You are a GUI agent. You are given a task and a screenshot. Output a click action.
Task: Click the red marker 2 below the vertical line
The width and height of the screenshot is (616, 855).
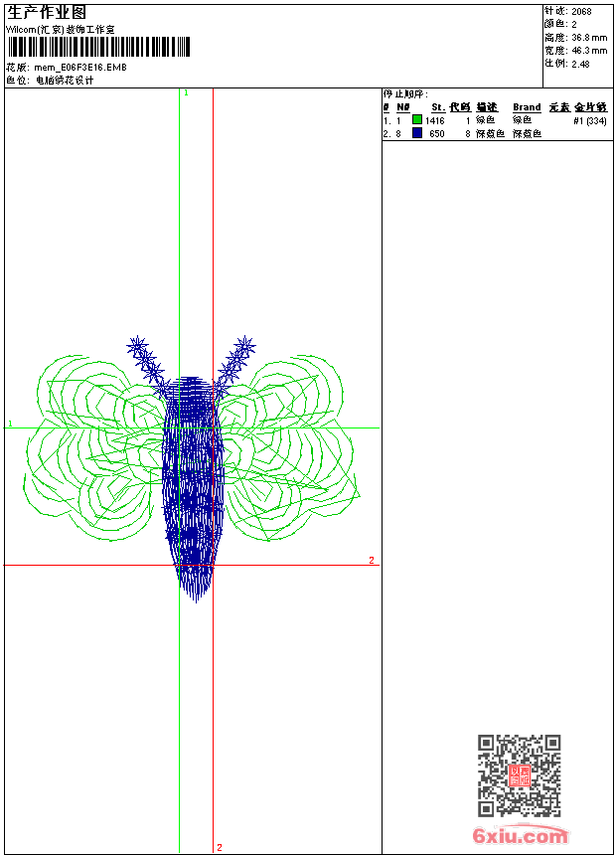tap(220, 847)
